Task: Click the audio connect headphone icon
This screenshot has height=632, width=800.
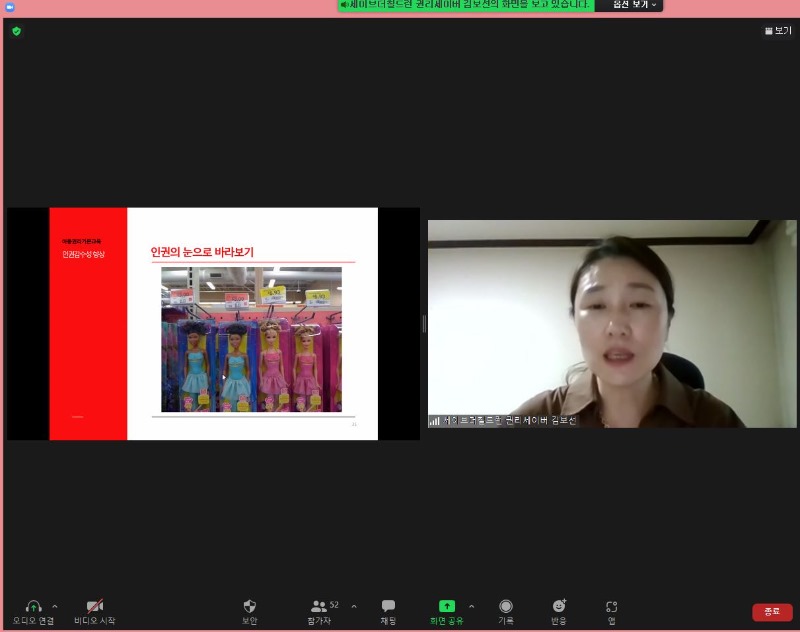Action: point(33,607)
